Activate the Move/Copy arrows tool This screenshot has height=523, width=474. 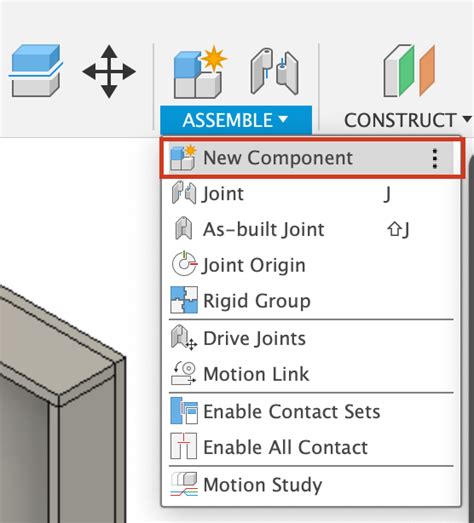click(109, 71)
